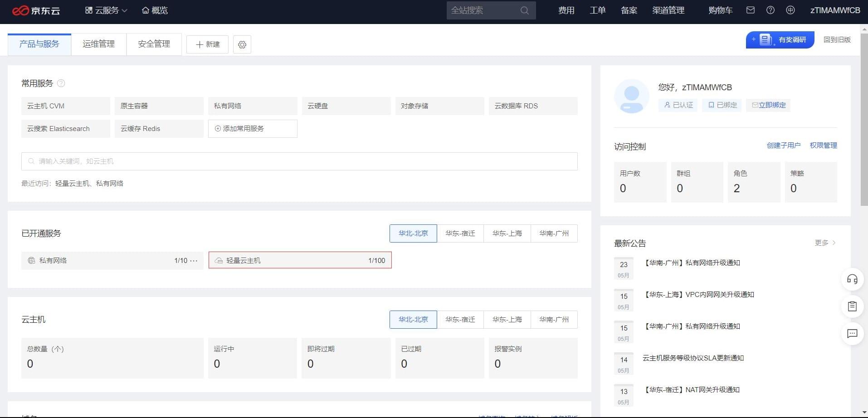Select 华南-广州 region in 云主机 section
Screen dimensions: 868x418
[x=554, y=320]
